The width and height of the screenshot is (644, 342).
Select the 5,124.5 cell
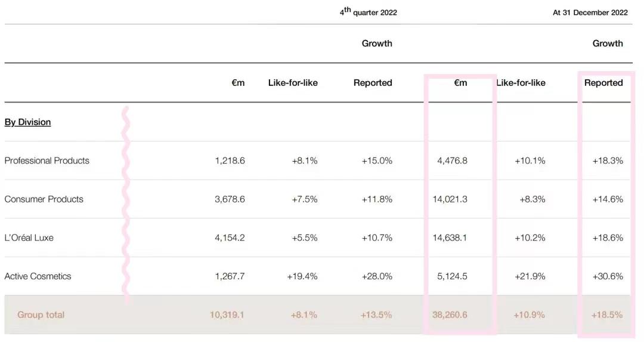[452, 276]
